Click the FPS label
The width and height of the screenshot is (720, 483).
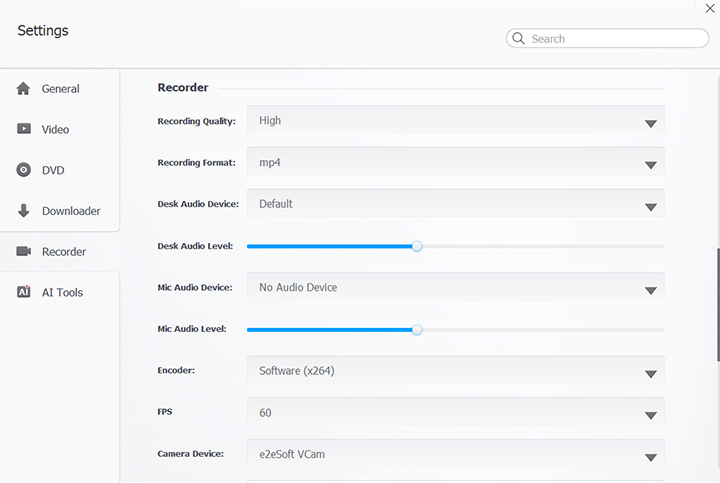coord(165,412)
